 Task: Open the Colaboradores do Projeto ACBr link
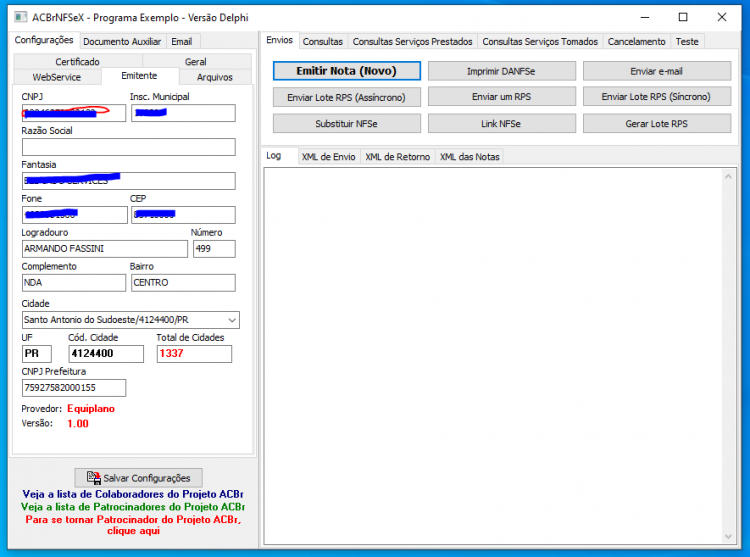133,494
